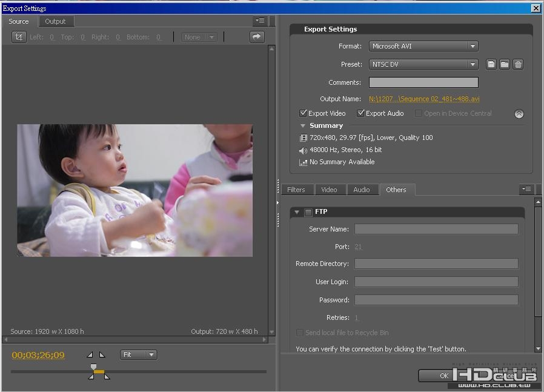Check Send local file to Recycle Bin
Image resolution: width=544 pixels, height=392 pixels.
(300, 333)
